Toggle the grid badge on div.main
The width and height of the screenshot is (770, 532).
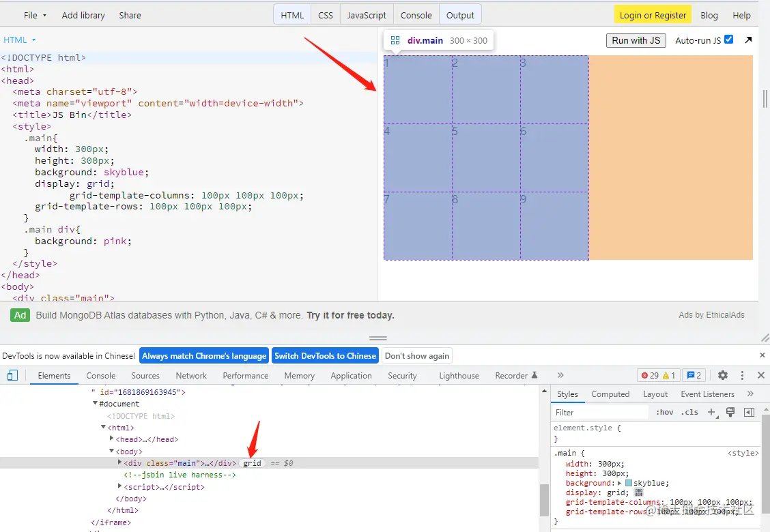(253, 463)
